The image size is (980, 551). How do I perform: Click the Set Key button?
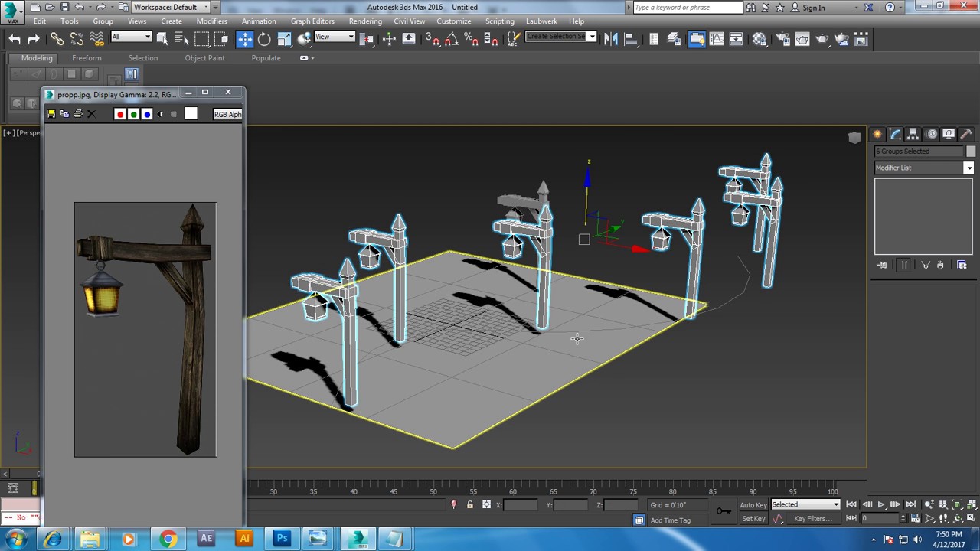(x=753, y=519)
